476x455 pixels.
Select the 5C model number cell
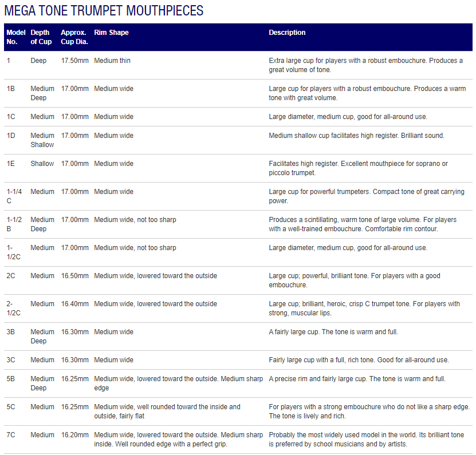[11, 407]
